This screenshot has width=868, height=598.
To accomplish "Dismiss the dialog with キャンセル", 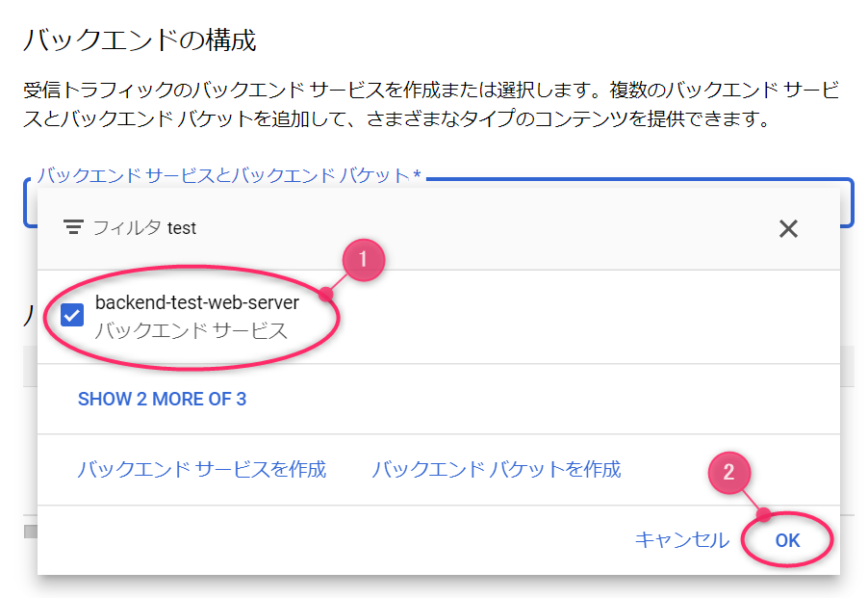I will [x=682, y=540].
